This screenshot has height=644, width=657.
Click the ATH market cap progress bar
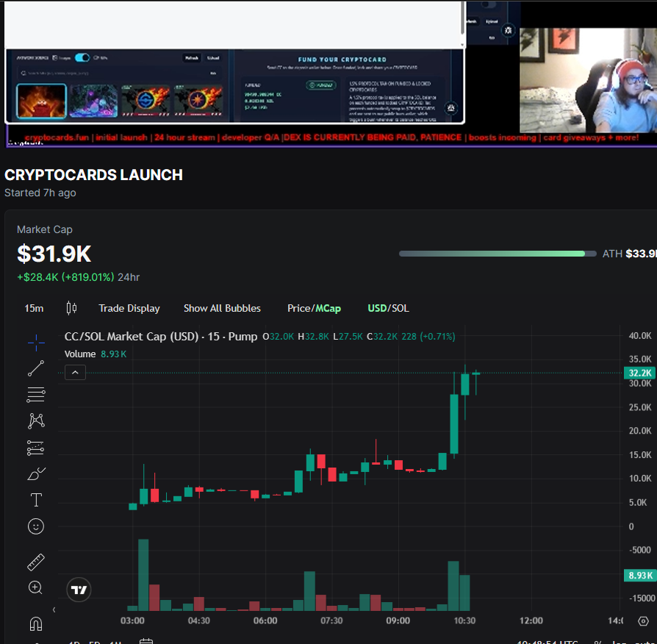pyautogui.click(x=498, y=254)
